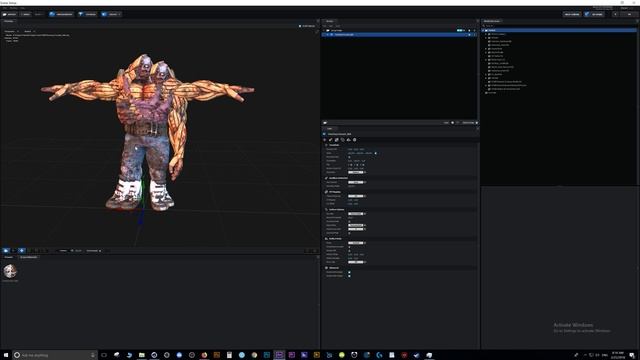Toggle the visibility icon on the scene panel's top row
640x360 pixels.
click(469, 31)
